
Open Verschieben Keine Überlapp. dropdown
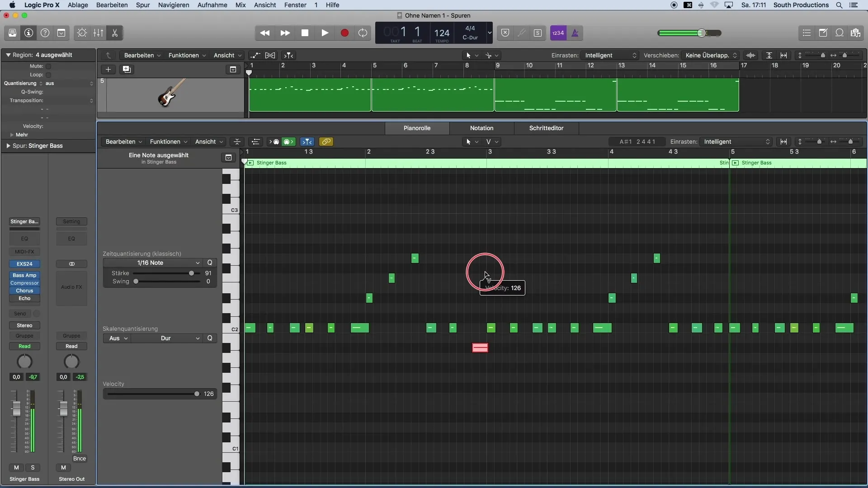click(x=711, y=56)
